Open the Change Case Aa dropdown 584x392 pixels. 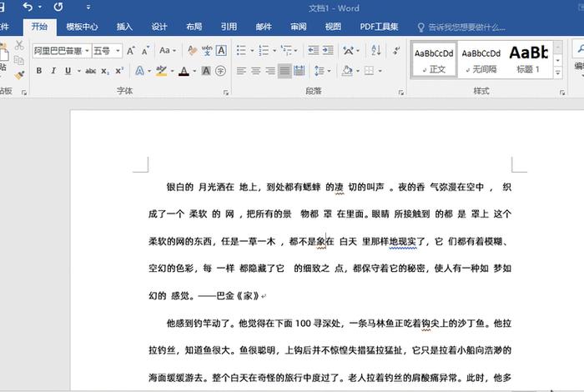click(167, 50)
